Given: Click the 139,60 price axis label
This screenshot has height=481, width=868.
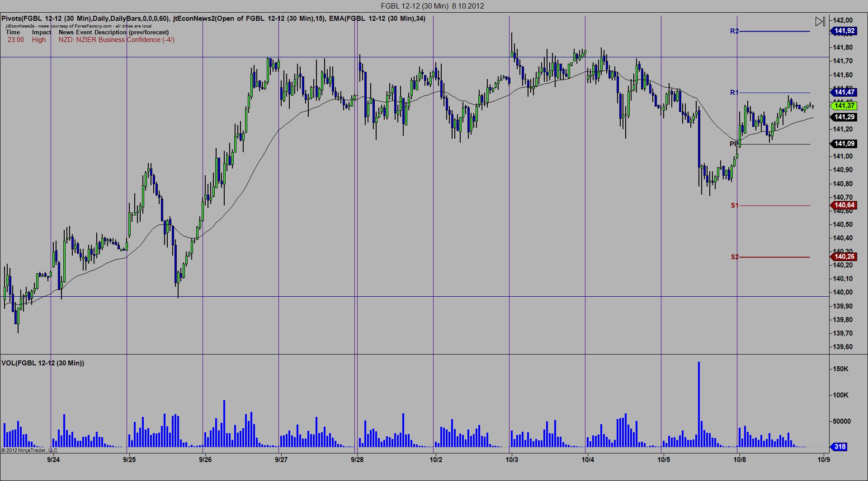Looking at the screenshot, I should [x=843, y=347].
